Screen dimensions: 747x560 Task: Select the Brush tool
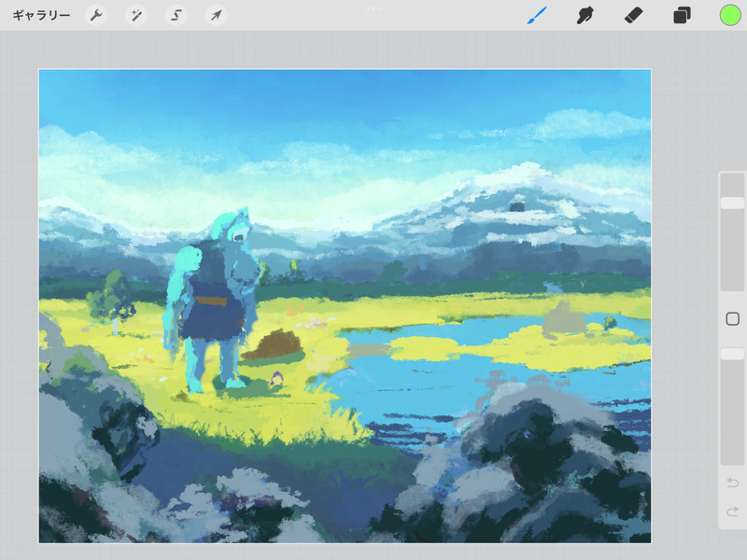coord(537,15)
